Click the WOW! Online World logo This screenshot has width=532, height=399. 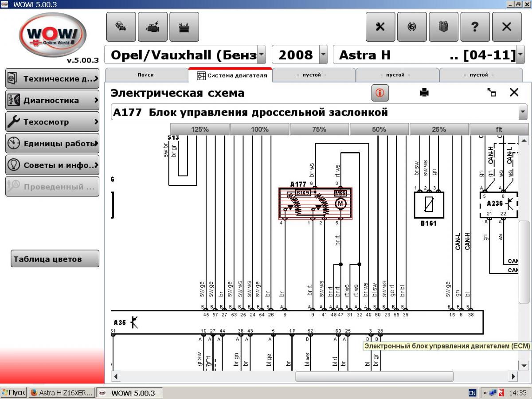click(x=52, y=35)
